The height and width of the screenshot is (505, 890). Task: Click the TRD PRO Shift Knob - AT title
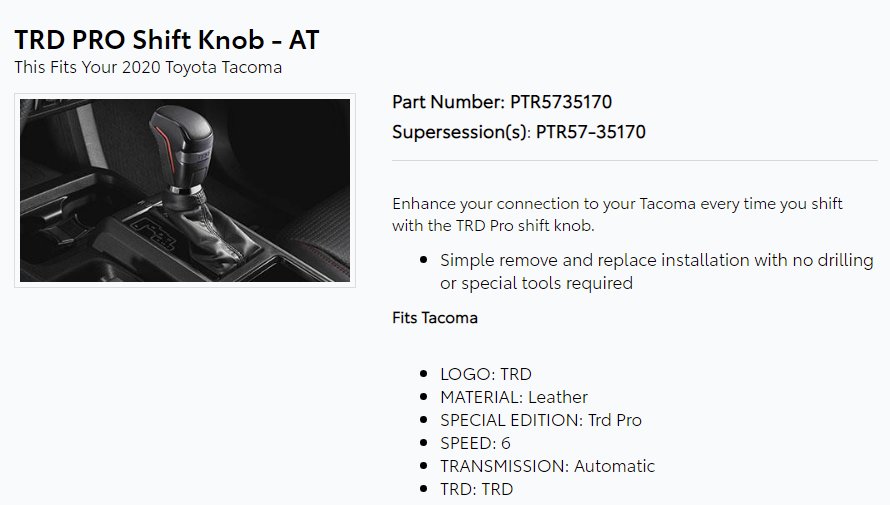(x=167, y=40)
